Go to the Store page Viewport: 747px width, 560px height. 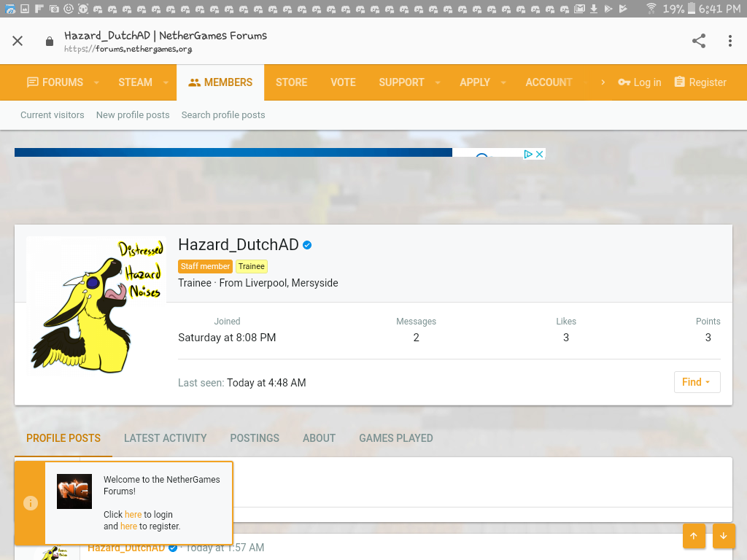(292, 82)
